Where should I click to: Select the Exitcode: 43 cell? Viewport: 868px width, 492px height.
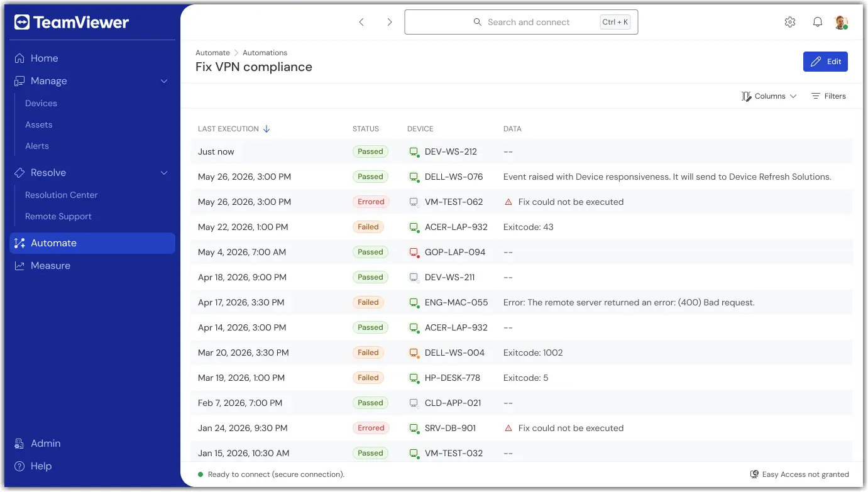pos(529,227)
